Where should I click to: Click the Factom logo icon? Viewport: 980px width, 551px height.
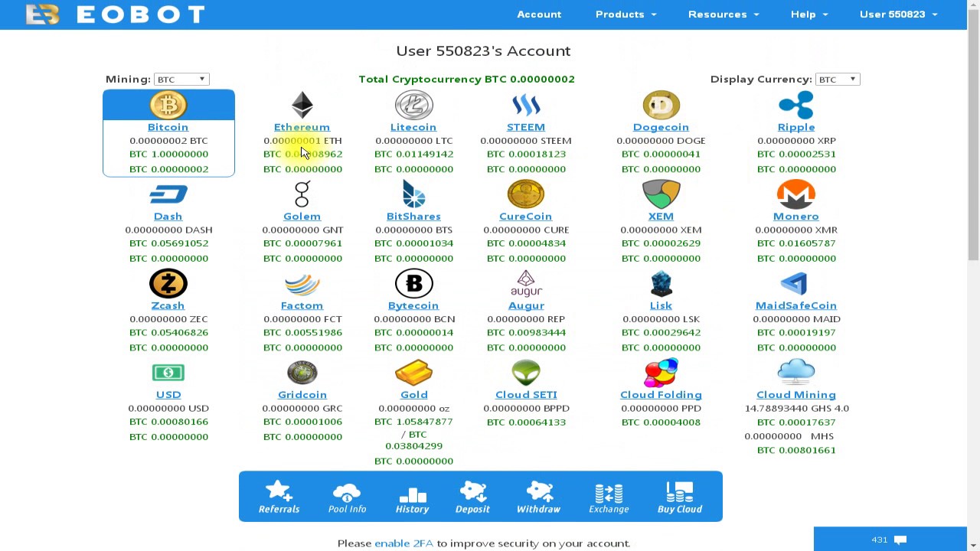[302, 284]
